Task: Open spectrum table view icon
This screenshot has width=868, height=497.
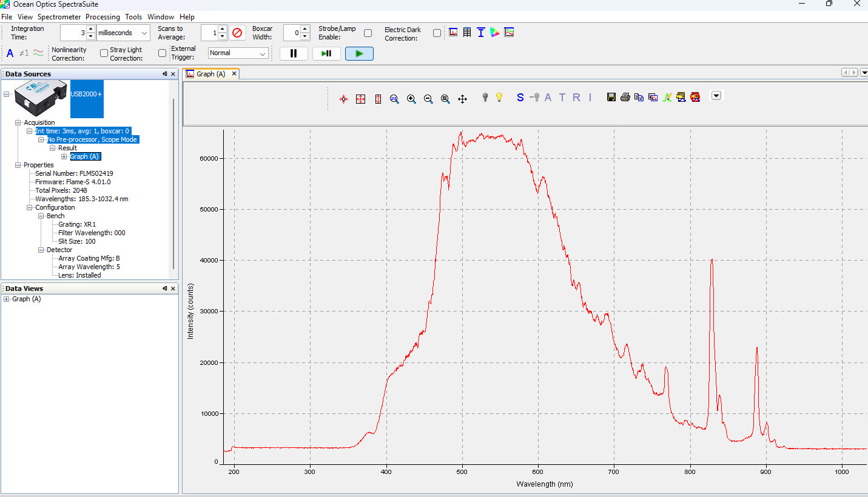Action: [x=467, y=32]
